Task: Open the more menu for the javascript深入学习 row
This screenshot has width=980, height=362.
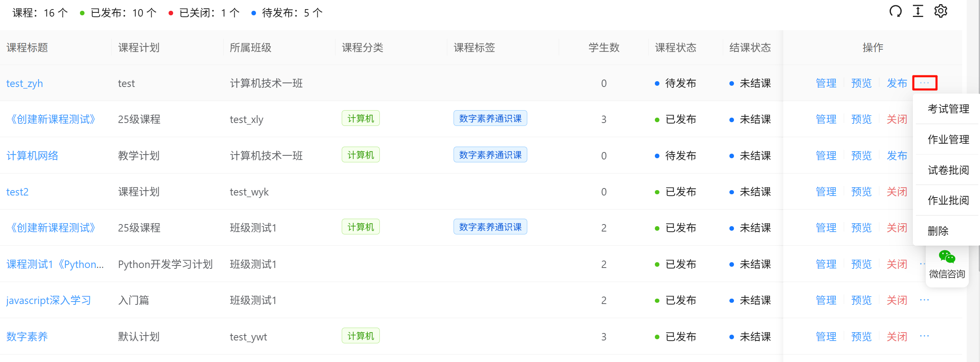Action: pyautogui.click(x=924, y=300)
